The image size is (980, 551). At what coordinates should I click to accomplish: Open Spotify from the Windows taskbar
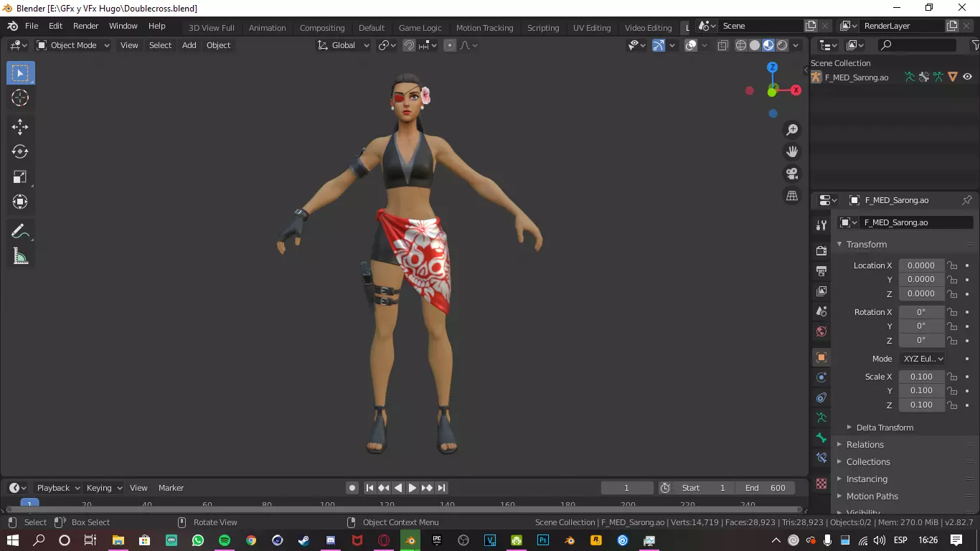(225, 540)
